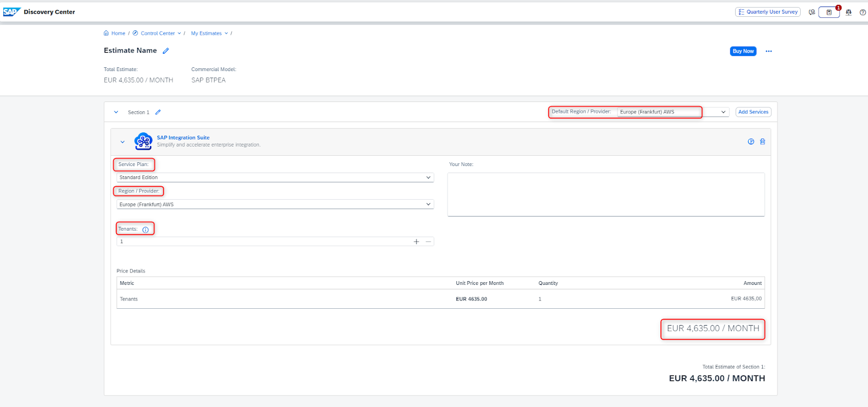
Task: Show Tenants info tooltip icon
Action: [x=145, y=230]
